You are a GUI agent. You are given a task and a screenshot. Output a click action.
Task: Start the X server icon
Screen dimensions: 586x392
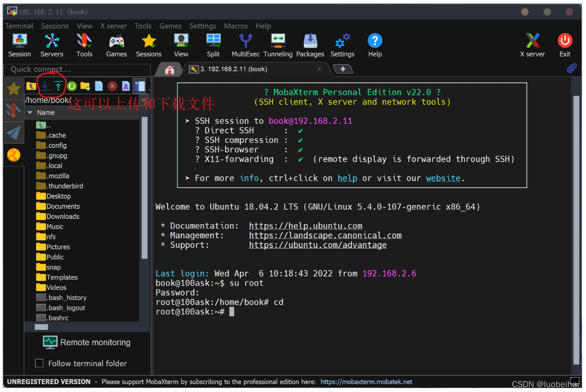(532, 45)
